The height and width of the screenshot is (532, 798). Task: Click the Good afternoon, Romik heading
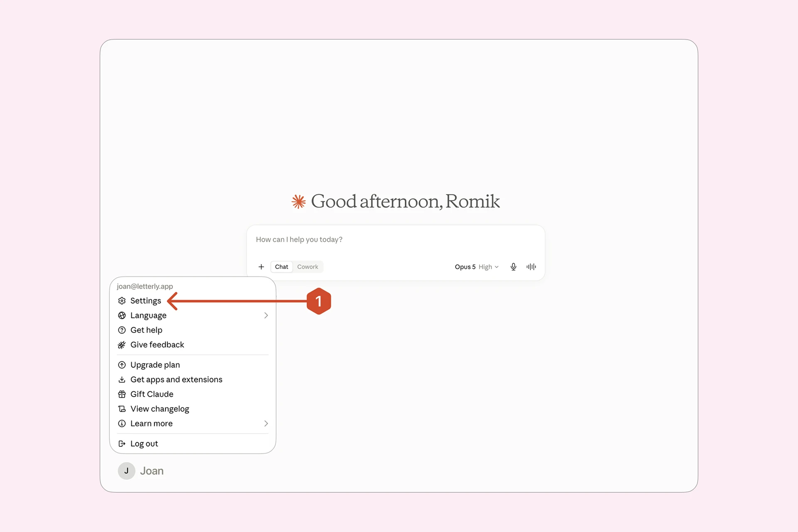[405, 202]
